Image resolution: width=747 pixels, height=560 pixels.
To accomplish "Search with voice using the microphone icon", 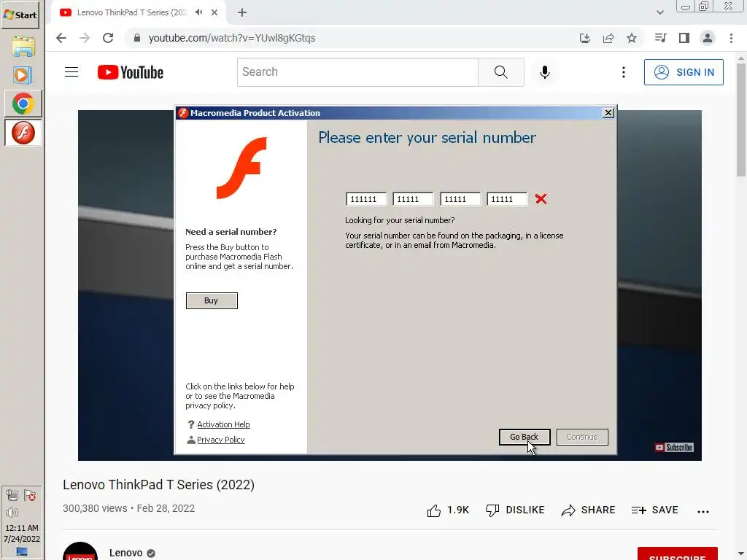I will [544, 72].
